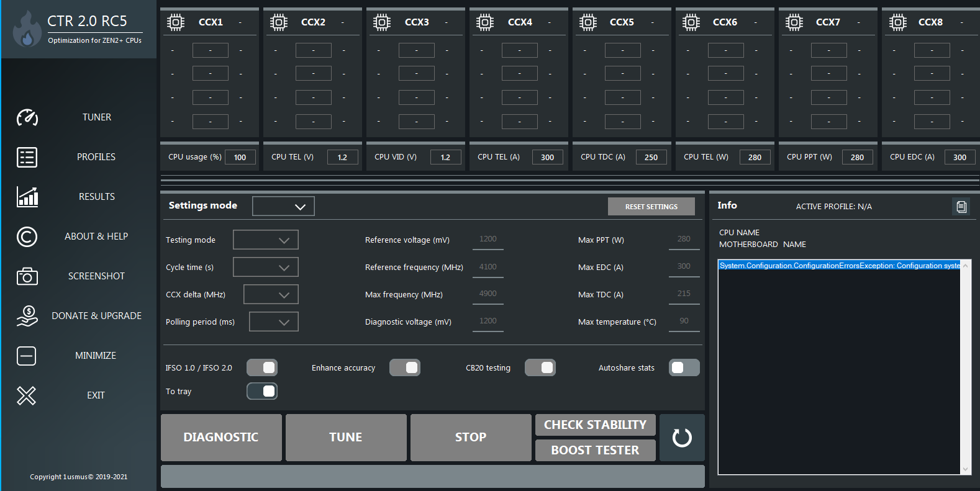Image resolution: width=980 pixels, height=491 pixels.
Task: Open the Cycle time (s) dropdown
Action: 266,267
